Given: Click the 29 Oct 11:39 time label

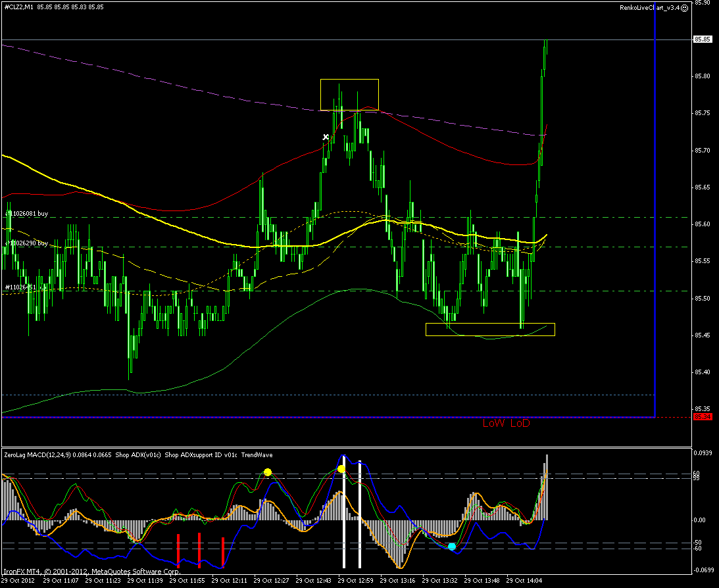Looking at the screenshot, I should pos(145,581).
